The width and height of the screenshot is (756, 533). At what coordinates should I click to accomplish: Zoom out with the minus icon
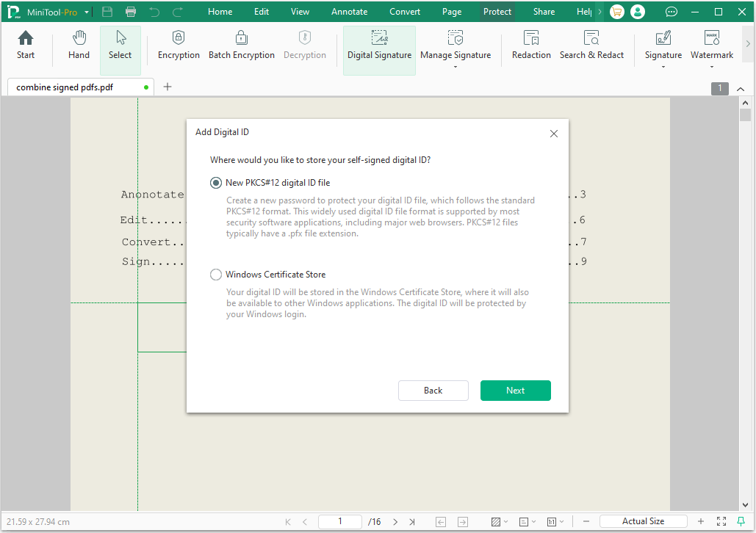coord(586,521)
